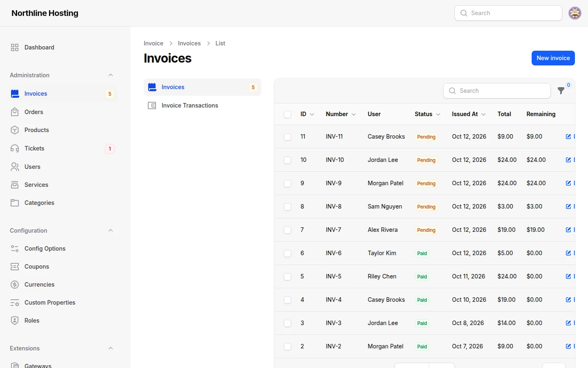Tick the checkbox for invoice INV-5
The width and height of the screenshot is (588, 368).
coord(287,277)
